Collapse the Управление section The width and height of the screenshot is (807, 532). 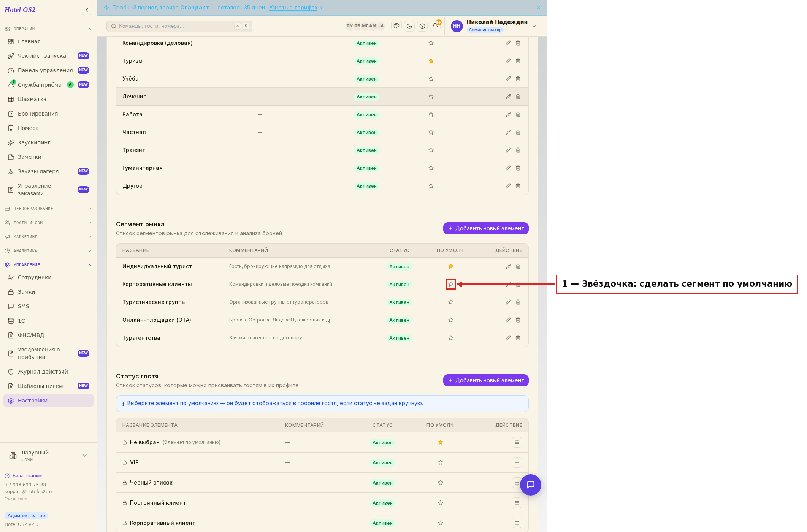(48, 265)
